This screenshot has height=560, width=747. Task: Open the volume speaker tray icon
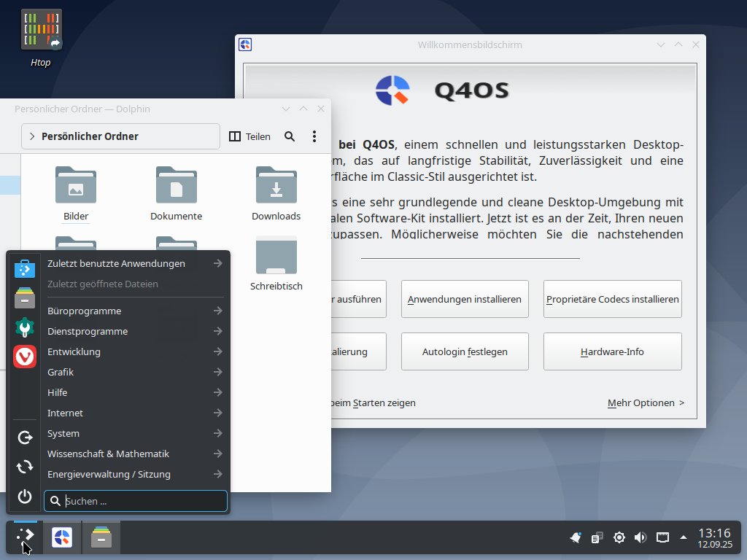[640, 537]
